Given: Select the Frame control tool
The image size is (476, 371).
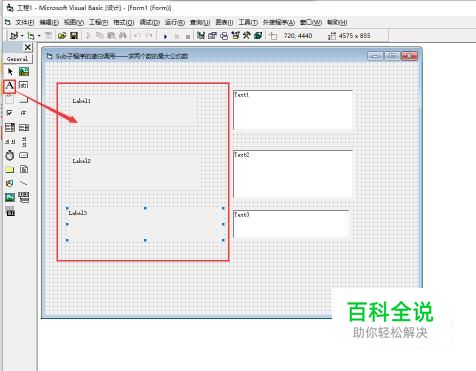Looking at the screenshot, I should pyautogui.click(x=10, y=99).
